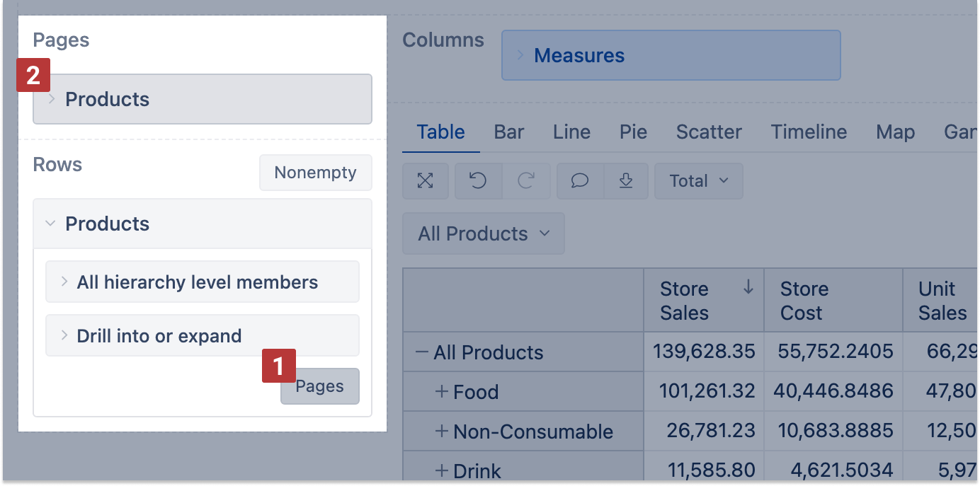This screenshot has width=980, height=486.
Task: Collapse Products dimension in Rows section
Action: [x=50, y=224]
